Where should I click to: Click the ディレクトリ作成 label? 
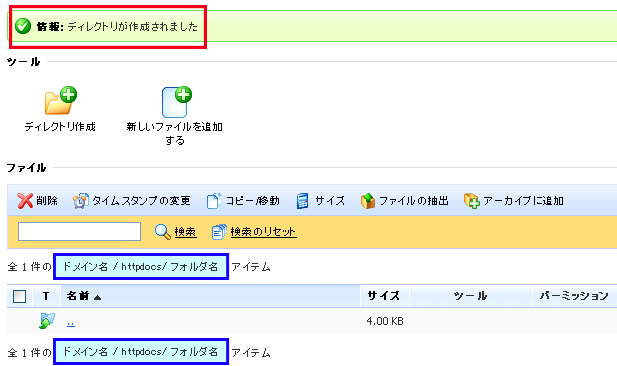(x=60, y=127)
